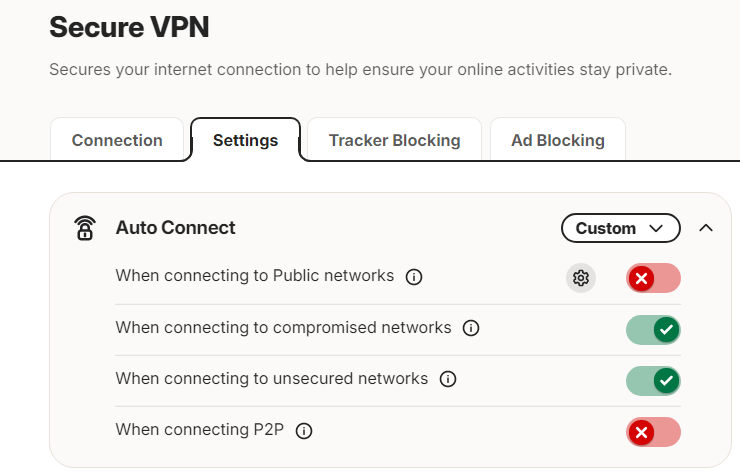Click the chevron inside Custom dropdown

click(656, 228)
